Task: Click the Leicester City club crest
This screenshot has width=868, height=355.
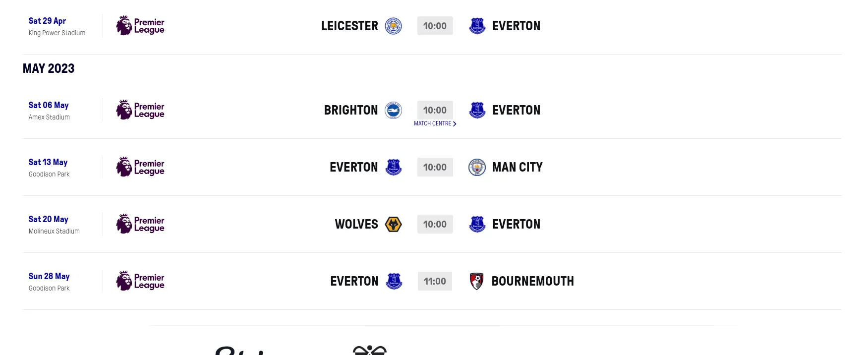Action: pyautogui.click(x=394, y=26)
